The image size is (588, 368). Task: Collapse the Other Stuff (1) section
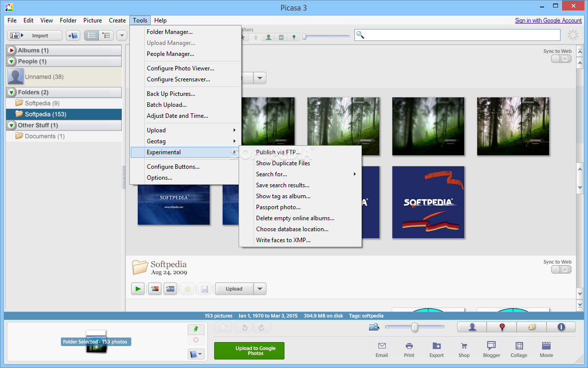pos(11,125)
